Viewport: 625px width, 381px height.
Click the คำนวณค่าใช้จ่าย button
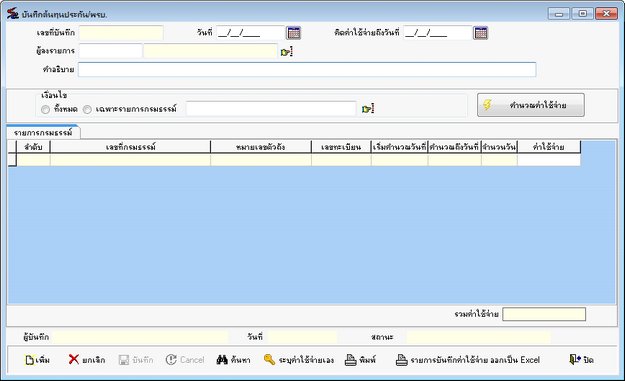[531, 105]
